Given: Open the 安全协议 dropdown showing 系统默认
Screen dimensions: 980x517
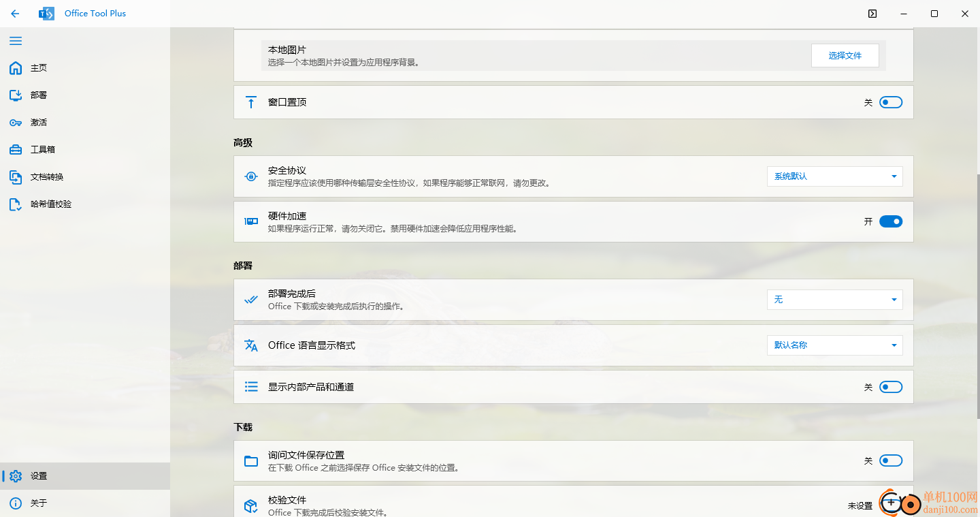Looking at the screenshot, I should pos(835,176).
